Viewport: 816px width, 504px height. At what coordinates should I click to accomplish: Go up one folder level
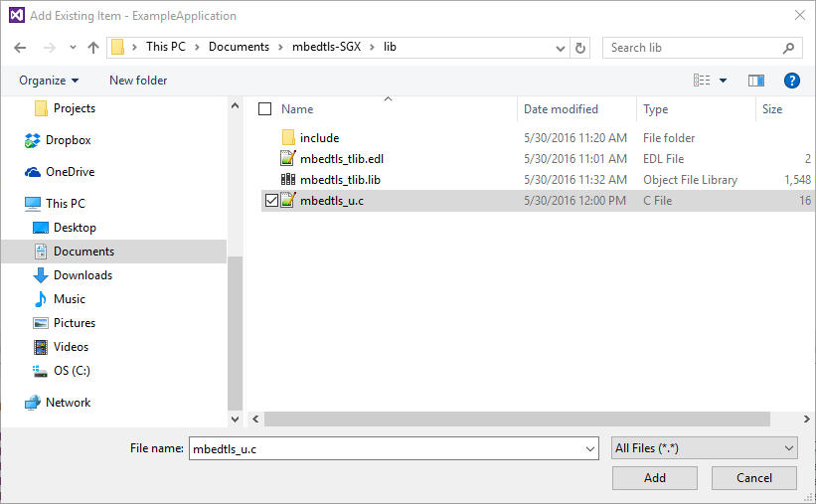pos(93,48)
